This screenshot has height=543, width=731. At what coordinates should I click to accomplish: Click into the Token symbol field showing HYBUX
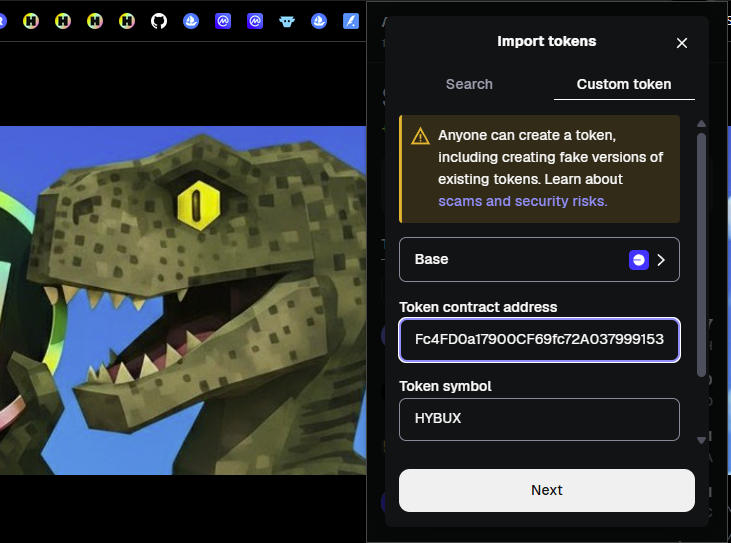pos(539,419)
